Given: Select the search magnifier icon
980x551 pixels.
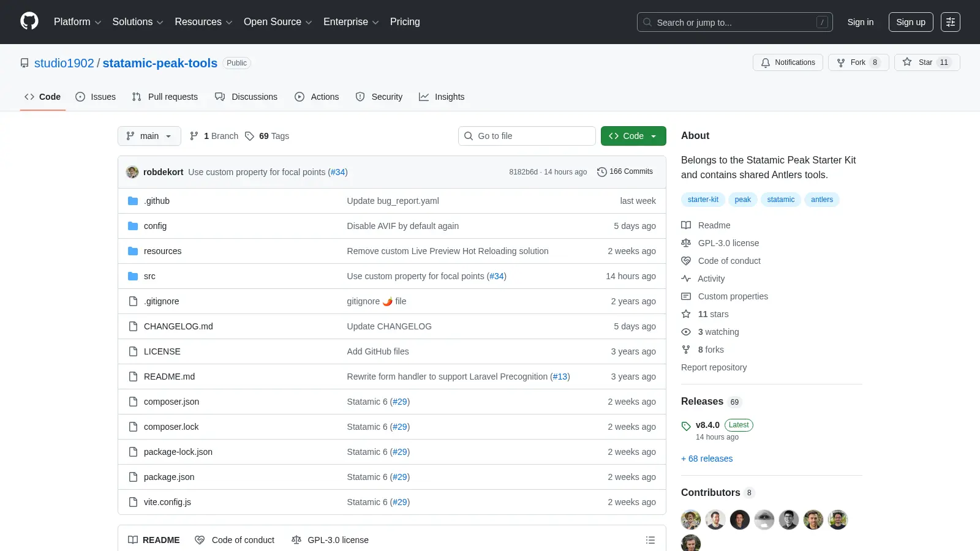Looking at the screenshot, I should [x=647, y=22].
